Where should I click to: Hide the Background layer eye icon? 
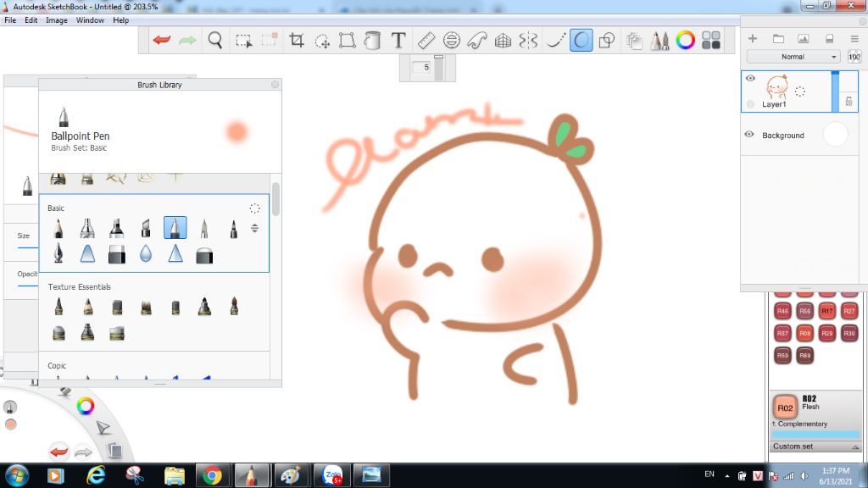point(749,135)
